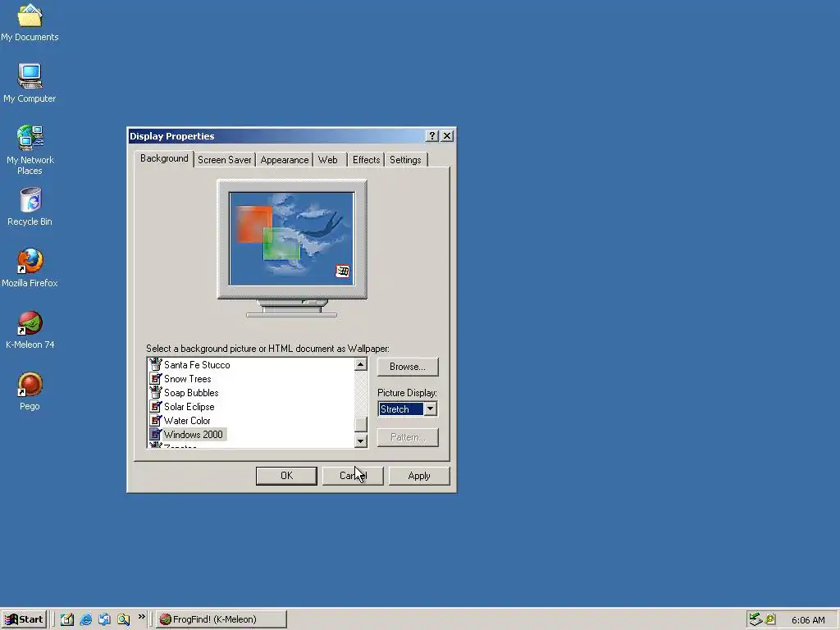Switch to the Background tab
Image resolution: width=840 pixels, height=630 pixels.
pyautogui.click(x=164, y=158)
